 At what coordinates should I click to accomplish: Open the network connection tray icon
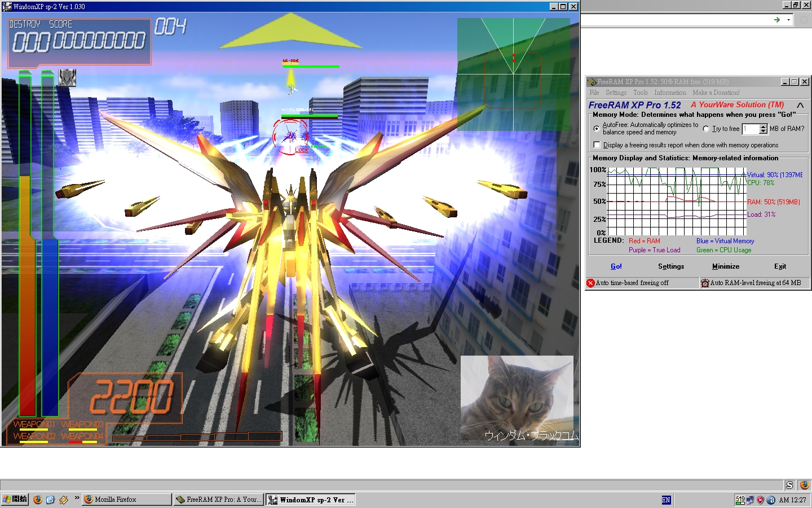pos(750,500)
